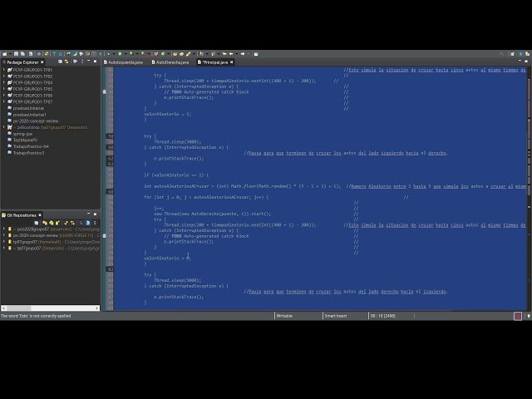The image size is (532, 399).
Task: Toggle code fold marker beside second TODO catch
Action: coord(105,236)
